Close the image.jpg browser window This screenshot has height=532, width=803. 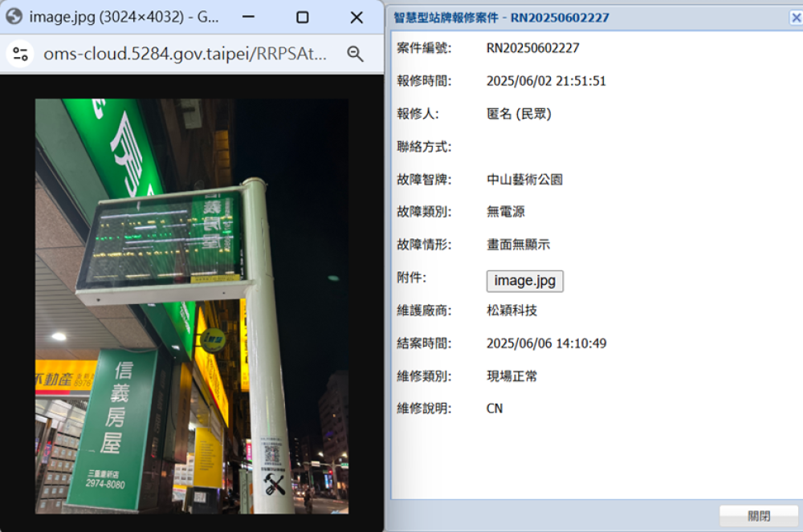pos(357,17)
